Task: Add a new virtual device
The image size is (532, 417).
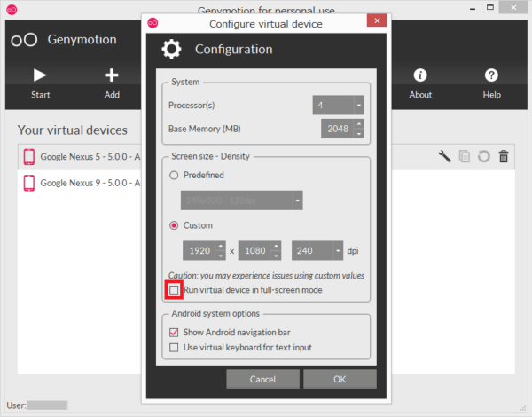Action: click(x=112, y=83)
